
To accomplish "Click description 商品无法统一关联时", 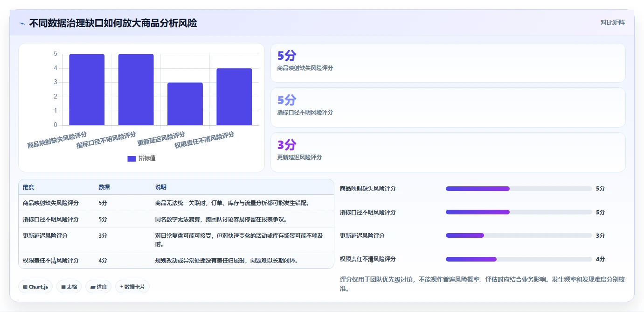I will click(232, 203).
